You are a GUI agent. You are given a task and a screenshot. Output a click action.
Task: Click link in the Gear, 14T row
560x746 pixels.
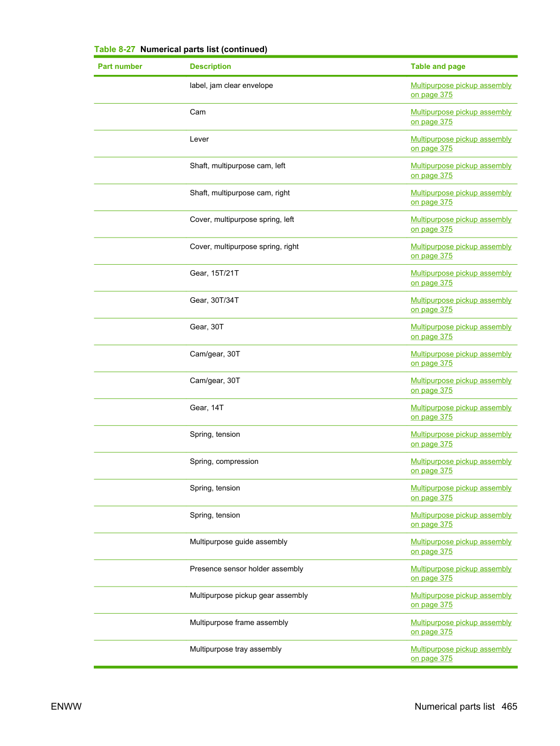click(461, 412)
